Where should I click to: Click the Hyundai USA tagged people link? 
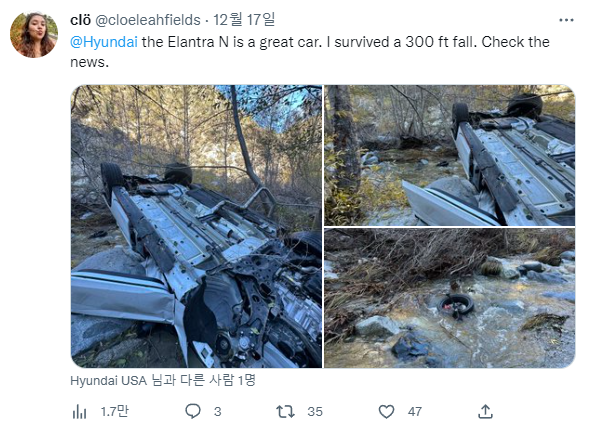[163, 381]
